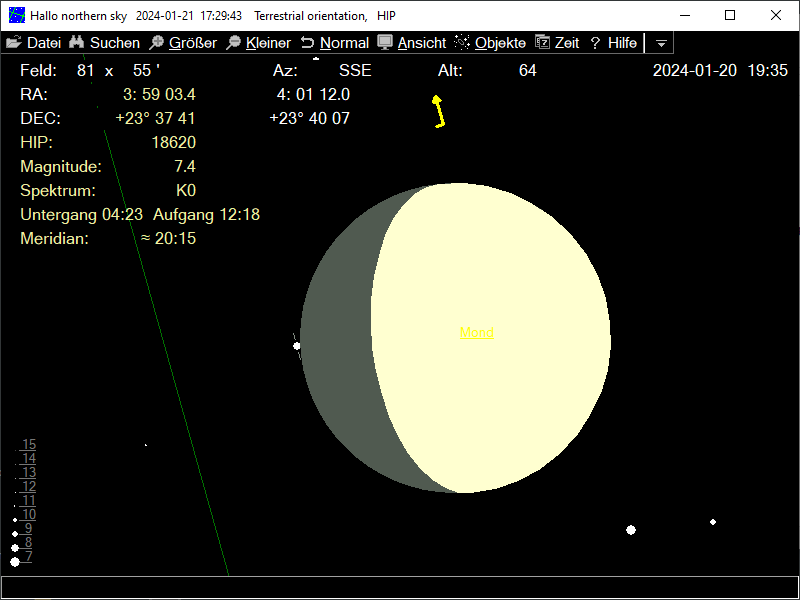Expand the toolbar overflow dropdown arrow
The image size is (800, 600).
(x=661, y=44)
